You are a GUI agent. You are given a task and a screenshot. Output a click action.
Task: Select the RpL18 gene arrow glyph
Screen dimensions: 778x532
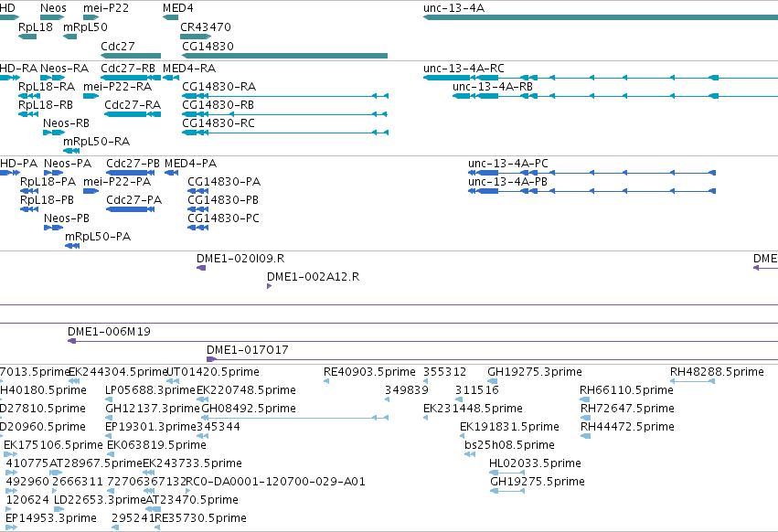[x=27, y=37]
